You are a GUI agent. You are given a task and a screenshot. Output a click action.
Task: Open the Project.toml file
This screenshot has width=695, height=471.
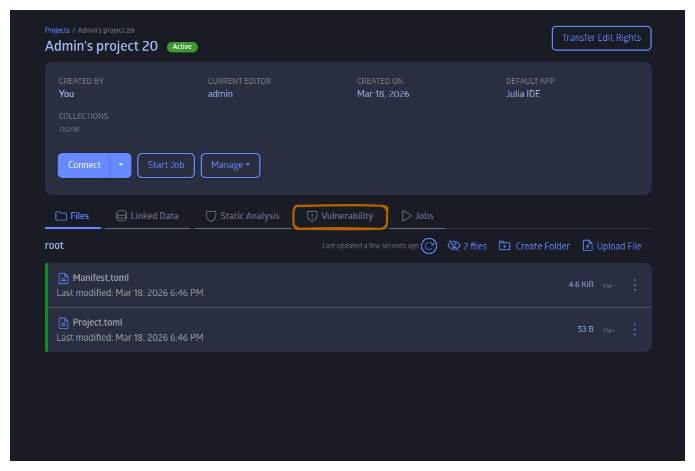[98, 323]
